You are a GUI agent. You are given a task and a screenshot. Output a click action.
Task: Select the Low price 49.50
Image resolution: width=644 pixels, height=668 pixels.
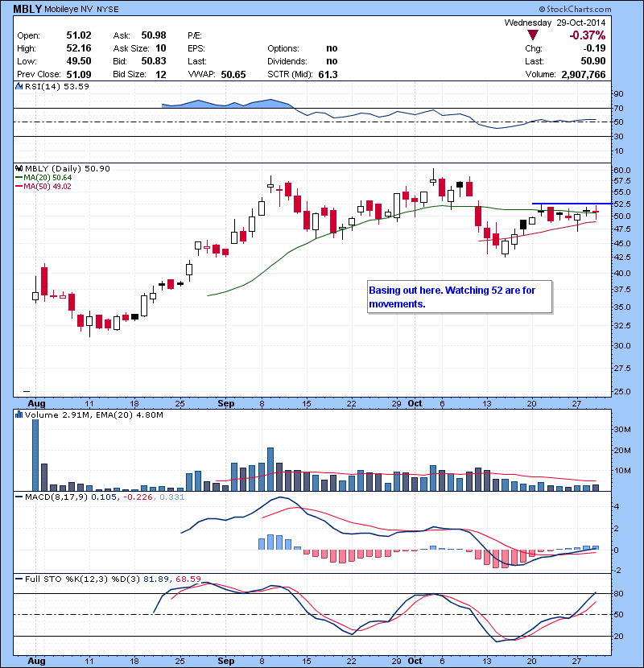click(x=79, y=61)
